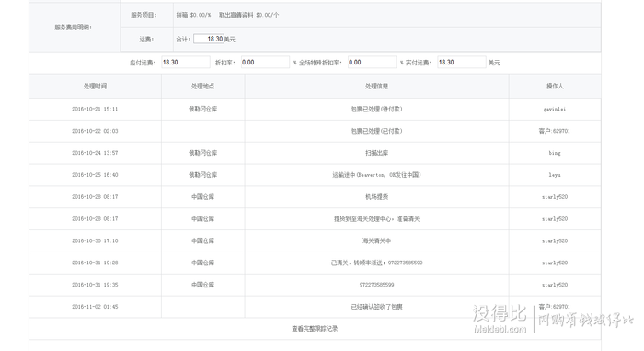
Task: Click the Beaverton in-transit status text
Action: (x=376, y=175)
